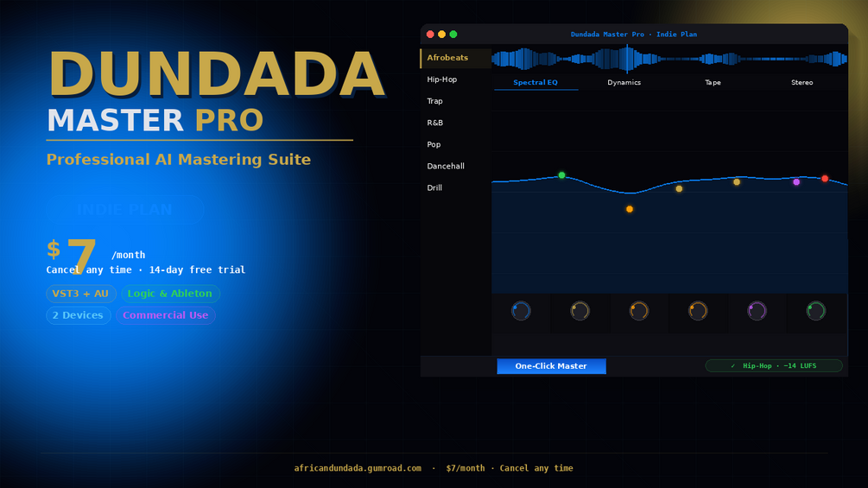Click the VST3 + AU badge
868x488 pixels.
click(81, 294)
